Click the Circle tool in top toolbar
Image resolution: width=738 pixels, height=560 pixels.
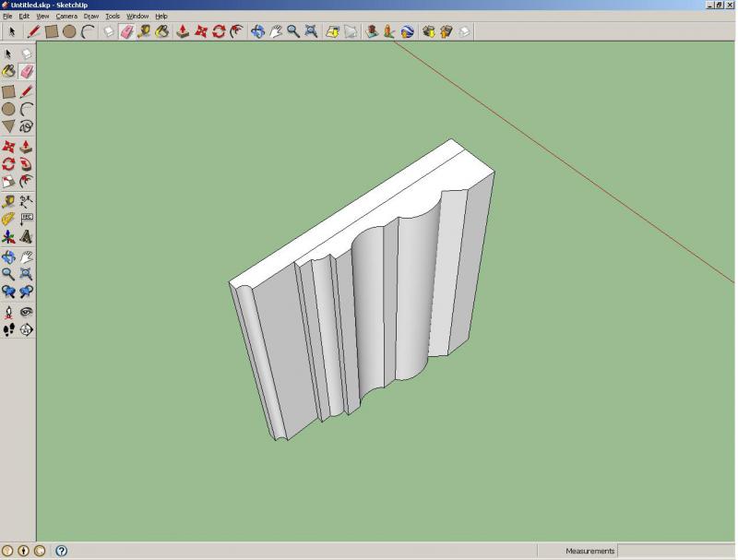pos(69,31)
